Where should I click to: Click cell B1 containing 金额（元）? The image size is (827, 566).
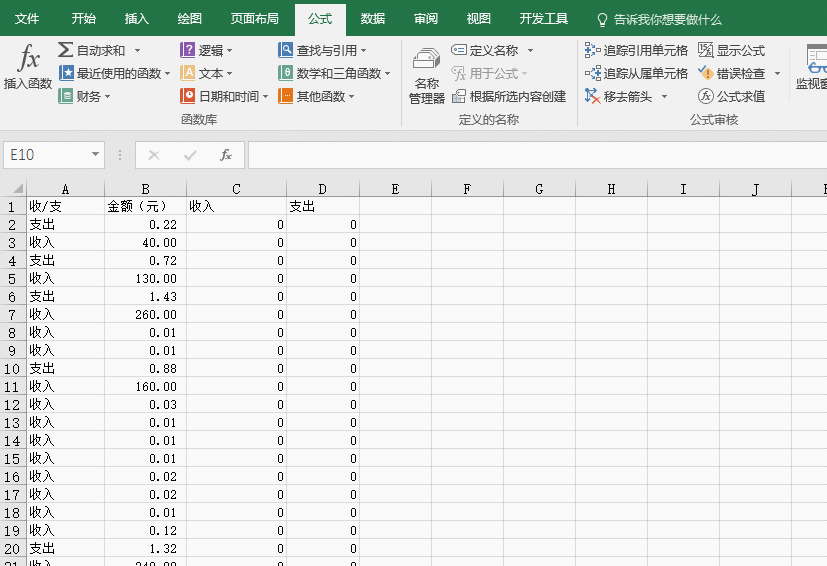click(146, 206)
